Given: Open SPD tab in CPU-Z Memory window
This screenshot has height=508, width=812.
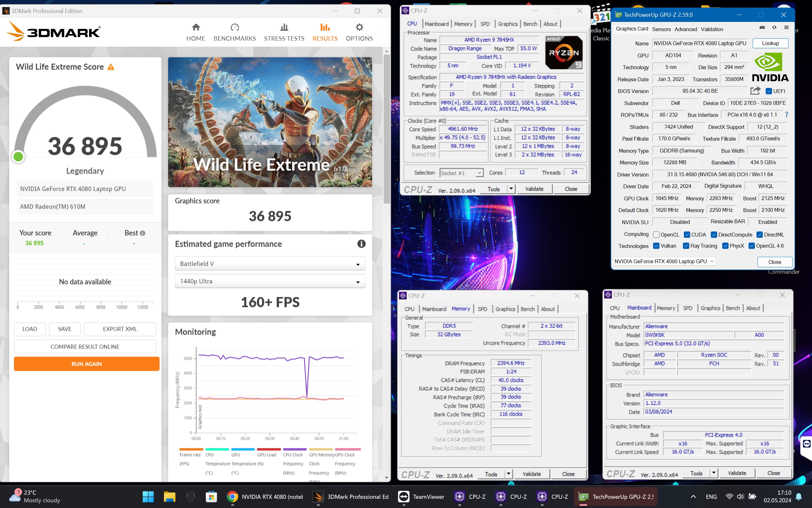Looking at the screenshot, I should pyautogui.click(x=482, y=309).
